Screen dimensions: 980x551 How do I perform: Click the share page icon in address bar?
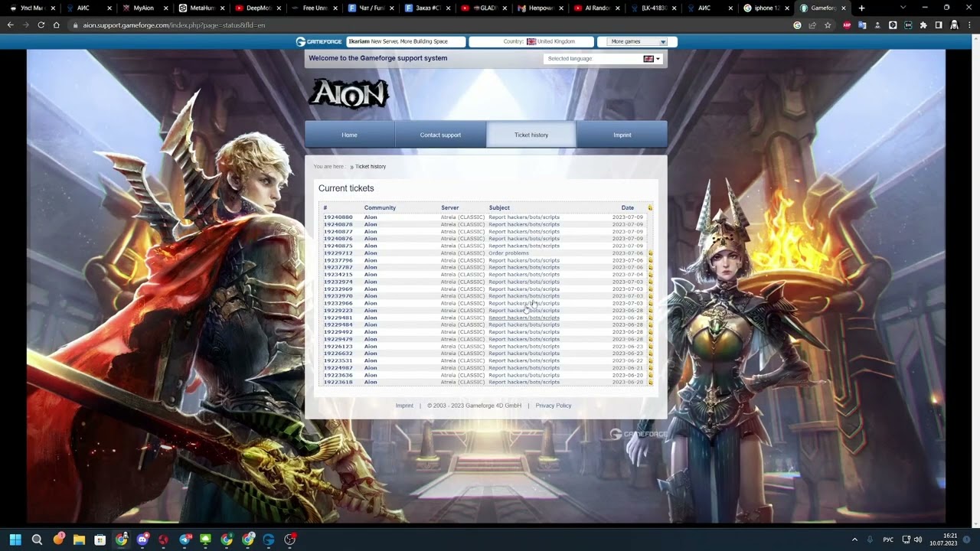812,25
